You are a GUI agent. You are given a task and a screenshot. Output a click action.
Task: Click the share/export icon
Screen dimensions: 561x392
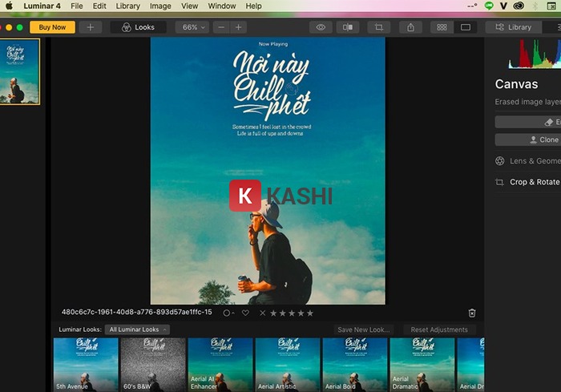(411, 27)
